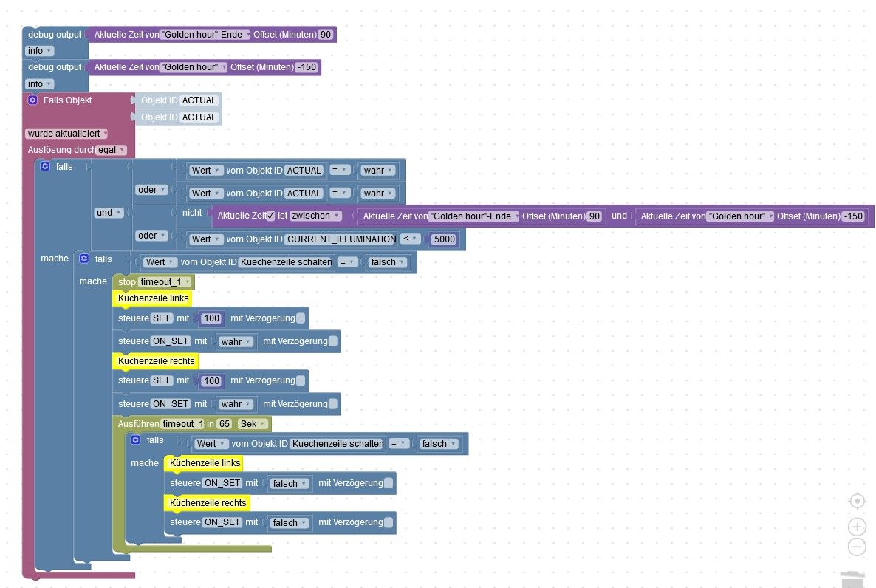Open the timeout_1 dropdown in the stop block
876x588 pixels.
165,281
